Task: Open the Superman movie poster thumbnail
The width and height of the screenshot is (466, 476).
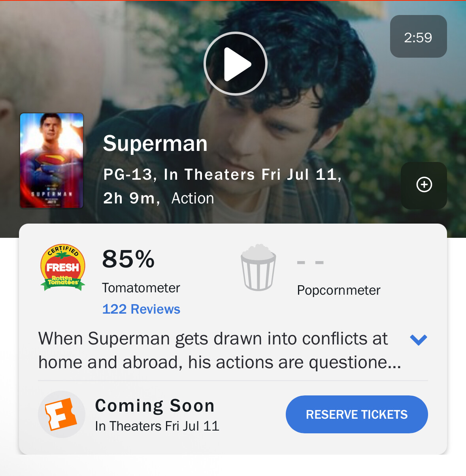Action: click(52, 160)
